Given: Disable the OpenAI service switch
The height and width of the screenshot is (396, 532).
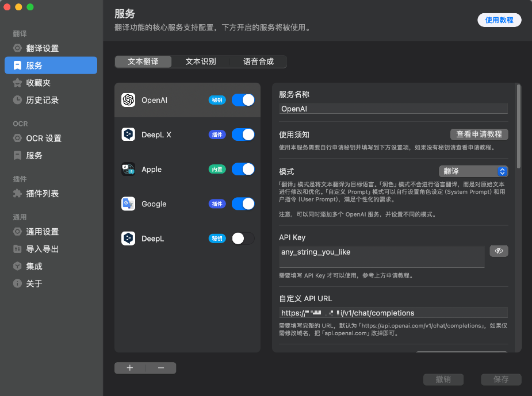Looking at the screenshot, I should point(243,100).
